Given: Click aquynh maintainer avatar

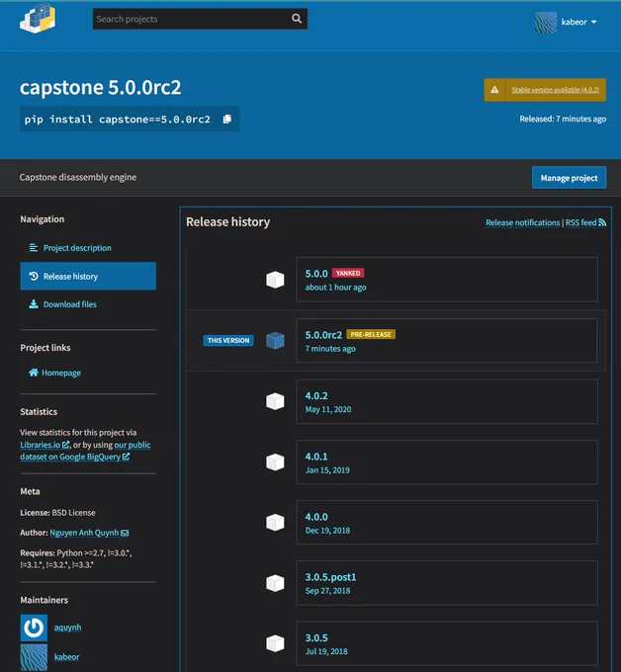Looking at the screenshot, I should [x=34, y=628].
